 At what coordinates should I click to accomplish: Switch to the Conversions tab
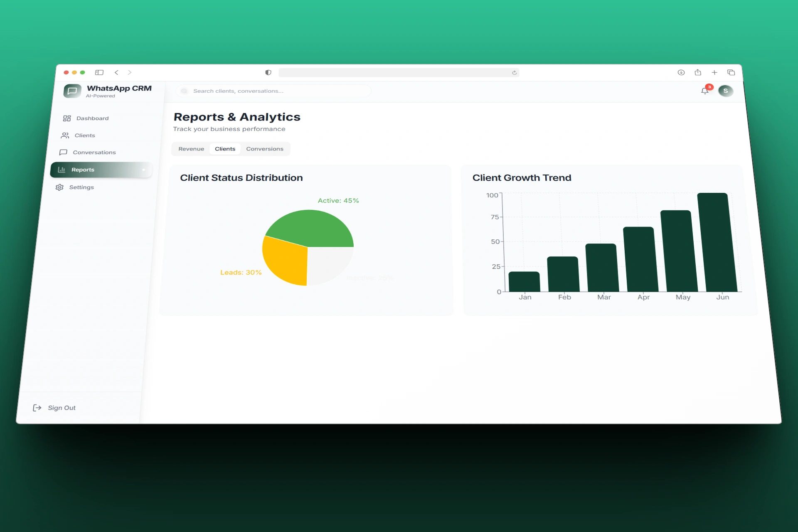click(x=265, y=149)
